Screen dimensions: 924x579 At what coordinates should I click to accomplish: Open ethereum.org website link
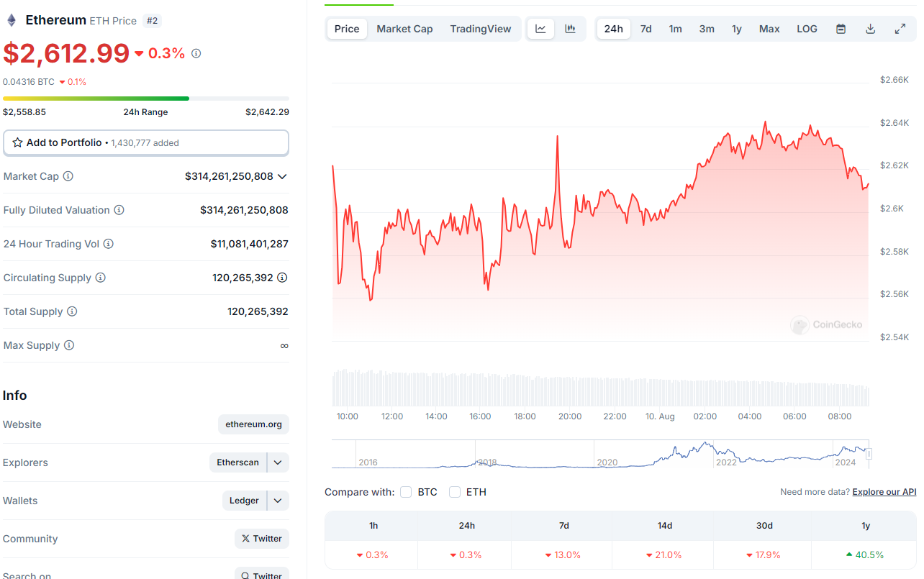coord(253,424)
